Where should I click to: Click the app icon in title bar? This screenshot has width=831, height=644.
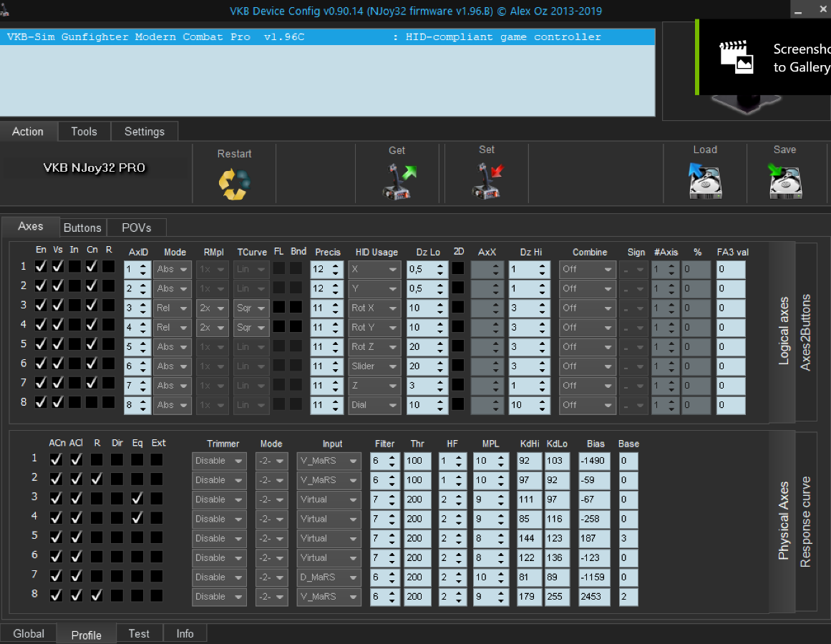click(x=6, y=9)
